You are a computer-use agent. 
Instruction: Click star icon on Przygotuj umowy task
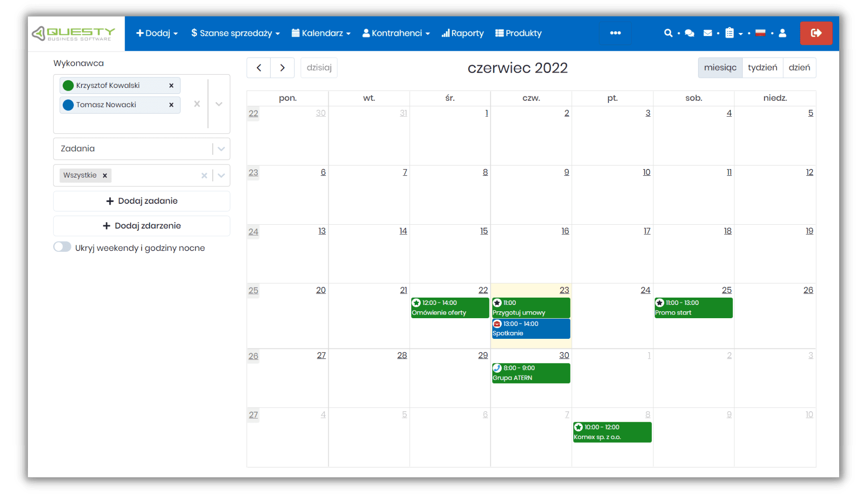(497, 303)
